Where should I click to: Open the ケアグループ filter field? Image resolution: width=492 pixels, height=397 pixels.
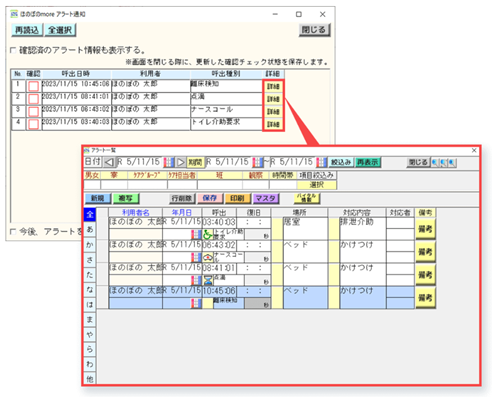[147, 185]
